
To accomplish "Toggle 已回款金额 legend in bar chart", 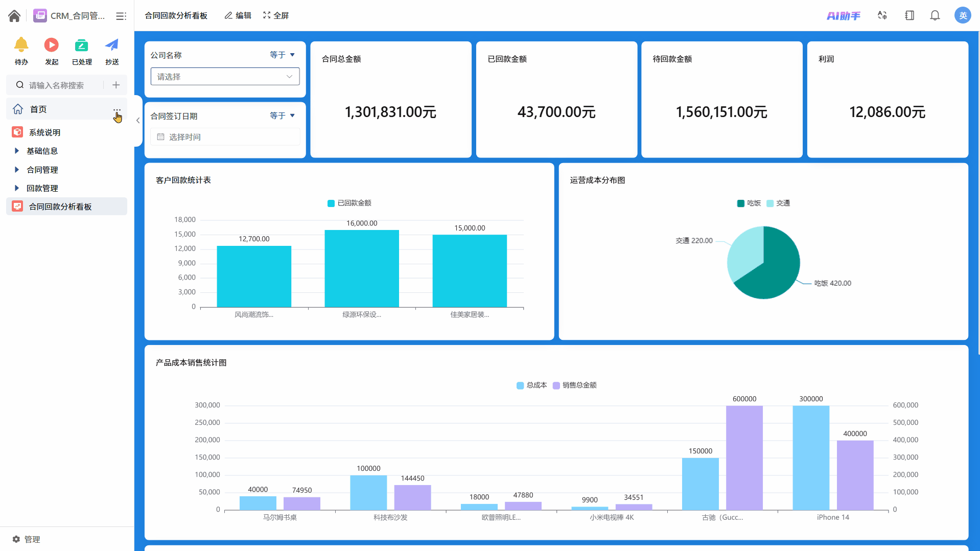I will point(349,203).
